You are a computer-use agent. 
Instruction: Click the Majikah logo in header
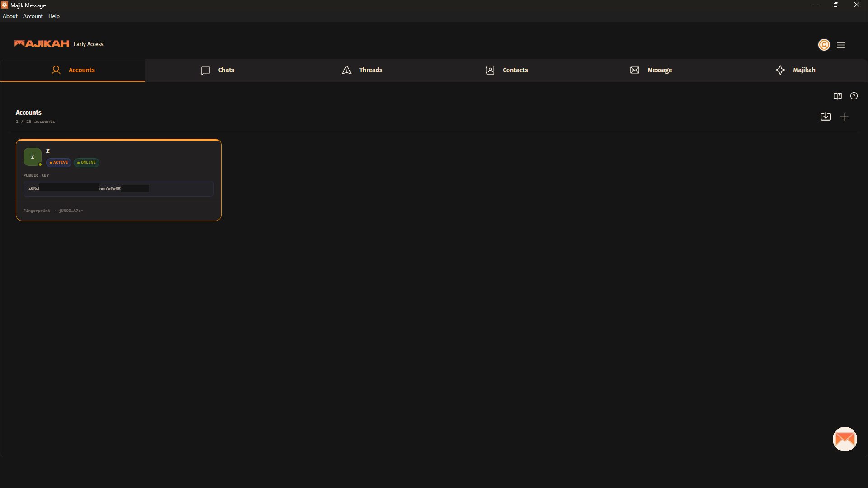coord(42,44)
